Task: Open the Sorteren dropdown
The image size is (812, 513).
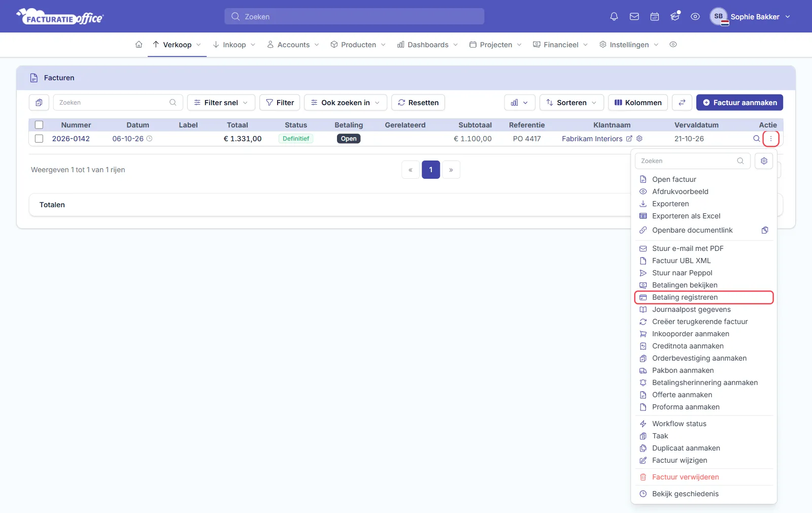Action: (x=572, y=103)
